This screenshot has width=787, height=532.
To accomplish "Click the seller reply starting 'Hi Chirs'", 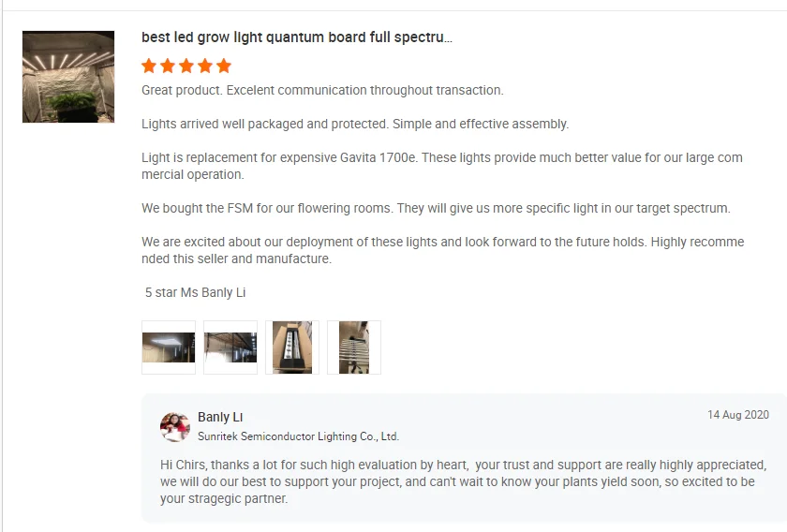I will 463,481.
